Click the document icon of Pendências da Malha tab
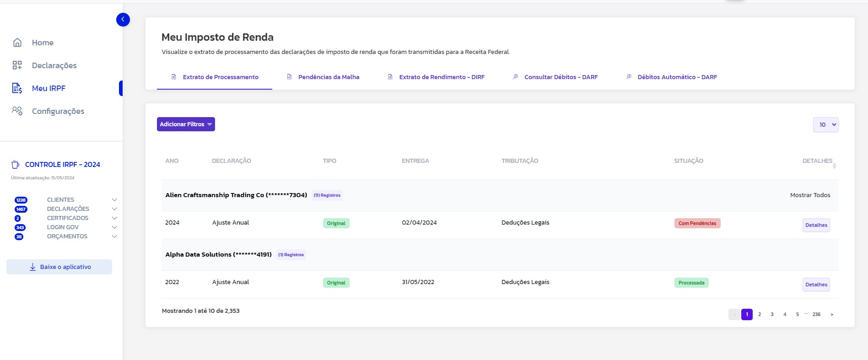Viewport: 868px width, 360px height. click(289, 77)
